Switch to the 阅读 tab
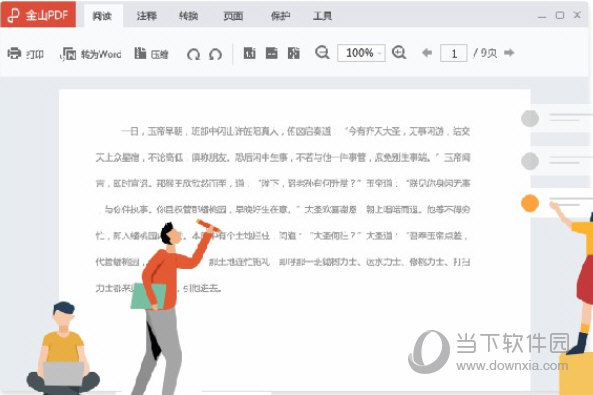This screenshot has height=395, width=593. pos(102,16)
